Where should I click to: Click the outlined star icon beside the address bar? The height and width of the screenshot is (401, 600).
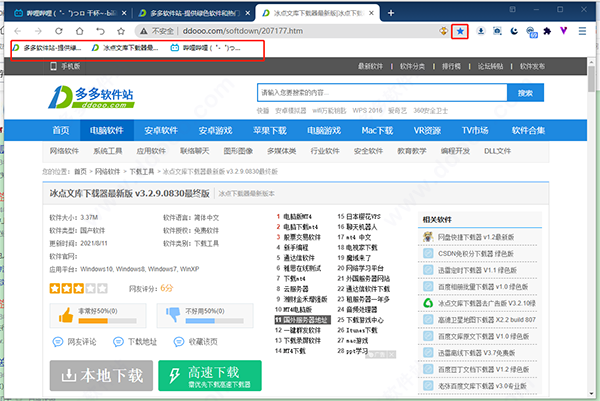coord(121,31)
